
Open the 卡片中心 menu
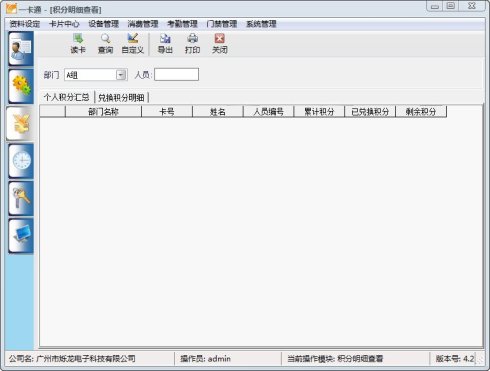coord(64,24)
